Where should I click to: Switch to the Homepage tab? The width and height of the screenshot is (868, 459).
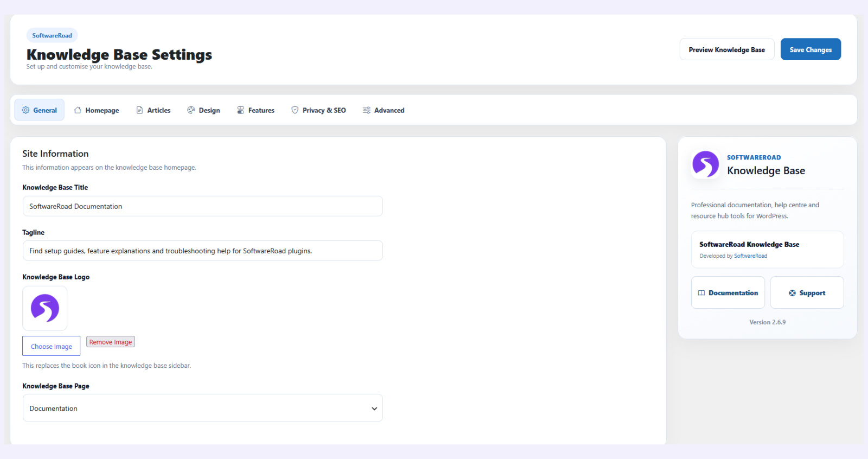coord(97,110)
